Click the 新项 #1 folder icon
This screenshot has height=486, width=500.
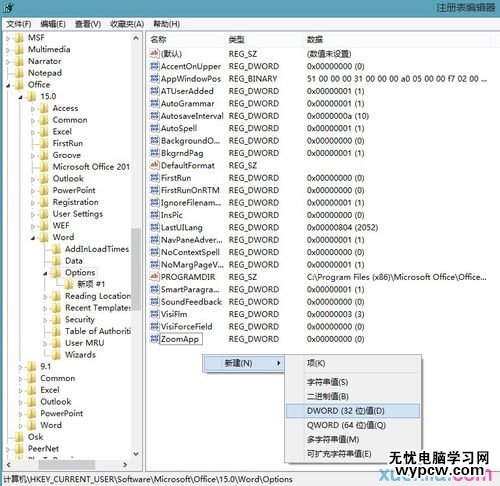click(69, 284)
